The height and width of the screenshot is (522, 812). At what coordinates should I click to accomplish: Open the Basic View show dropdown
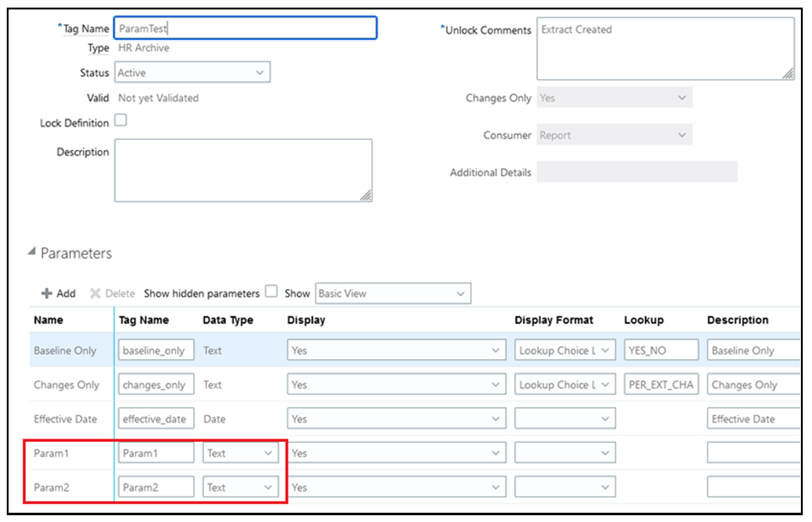[x=392, y=293]
